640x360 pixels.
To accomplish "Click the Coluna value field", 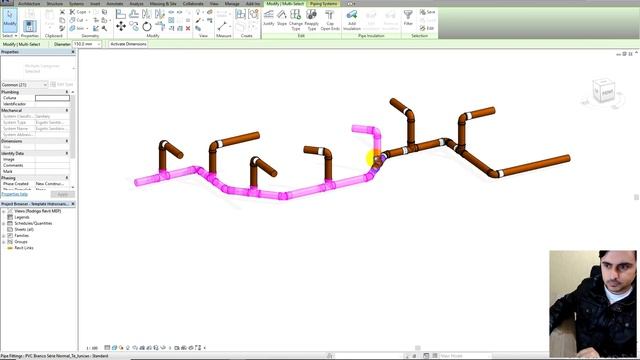I will (x=52, y=98).
